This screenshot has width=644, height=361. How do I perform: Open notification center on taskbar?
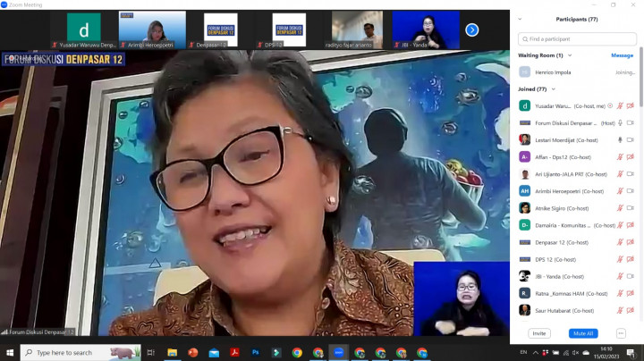[631, 353]
